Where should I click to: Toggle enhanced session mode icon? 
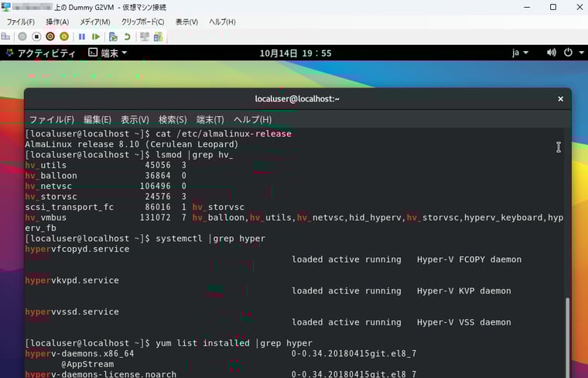click(145, 36)
